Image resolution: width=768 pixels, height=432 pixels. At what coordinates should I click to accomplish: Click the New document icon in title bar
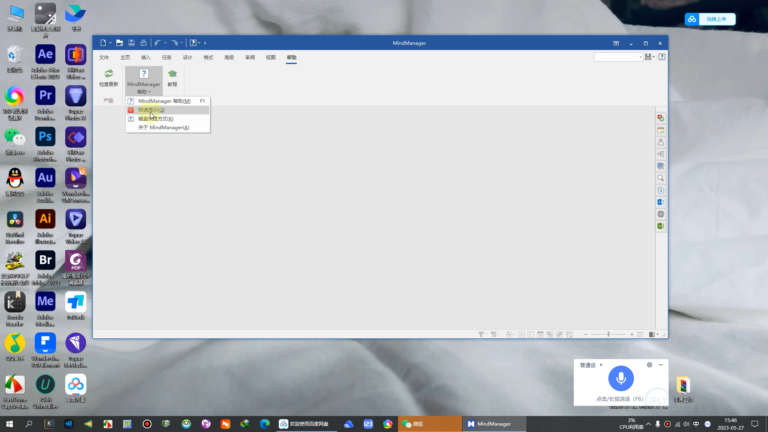(103, 43)
